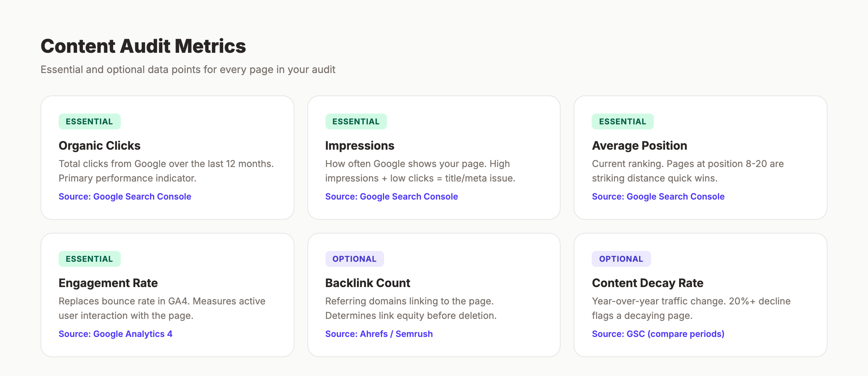This screenshot has height=376, width=868.
Task: Select the Engagement Rate card title
Action: (108, 283)
